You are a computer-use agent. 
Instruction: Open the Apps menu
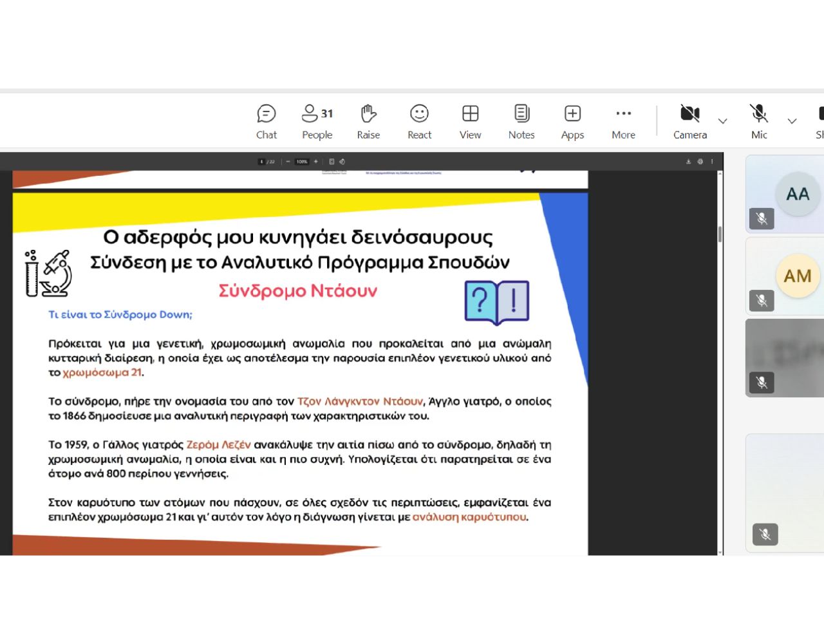click(x=572, y=121)
